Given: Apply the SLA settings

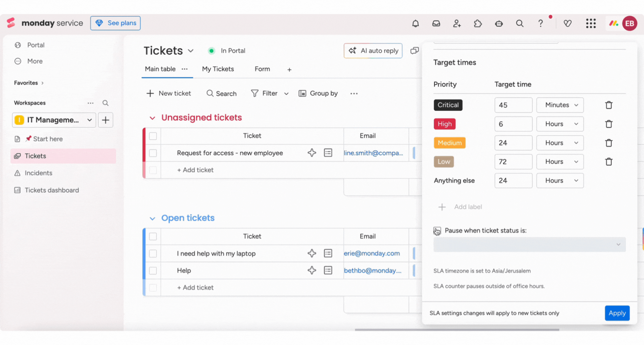Looking at the screenshot, I should (617, 313).
